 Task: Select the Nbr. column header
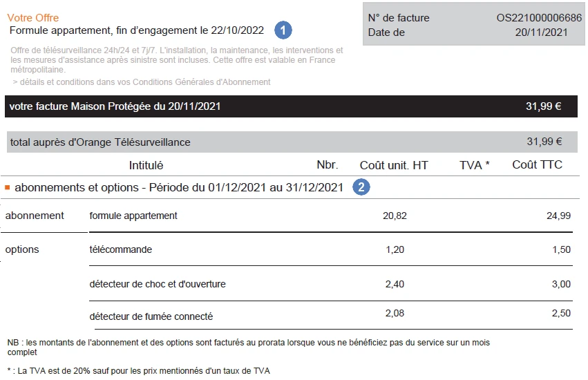328,164
